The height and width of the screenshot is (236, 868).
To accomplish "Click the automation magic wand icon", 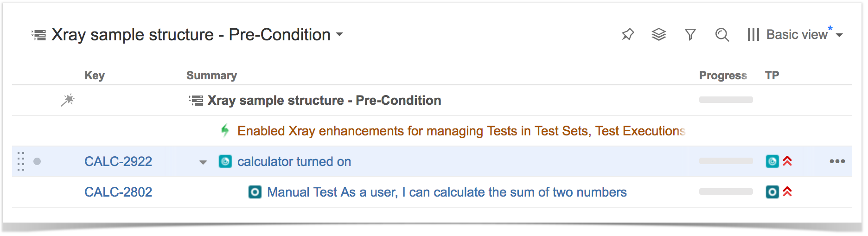I will (x=68, y=100).
